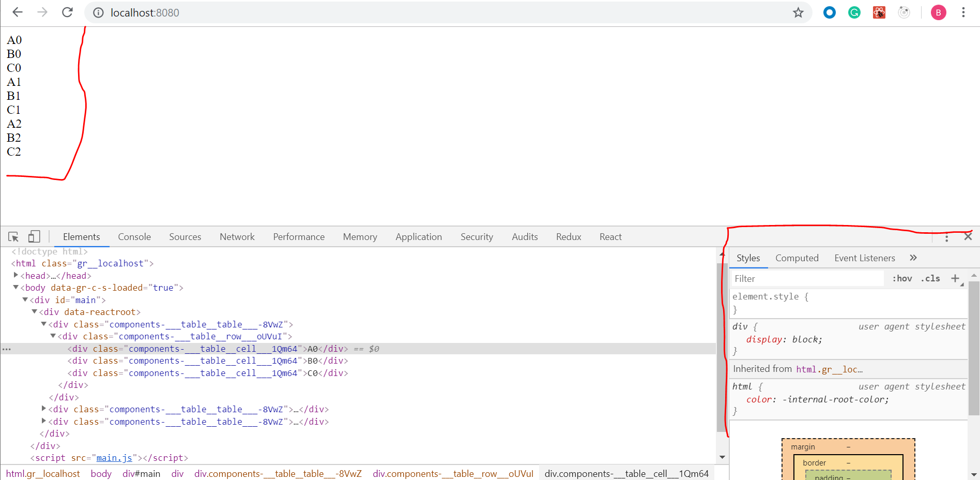Open the gray swirl extension icon
980x480 pixels.
[x=904, y=12]
